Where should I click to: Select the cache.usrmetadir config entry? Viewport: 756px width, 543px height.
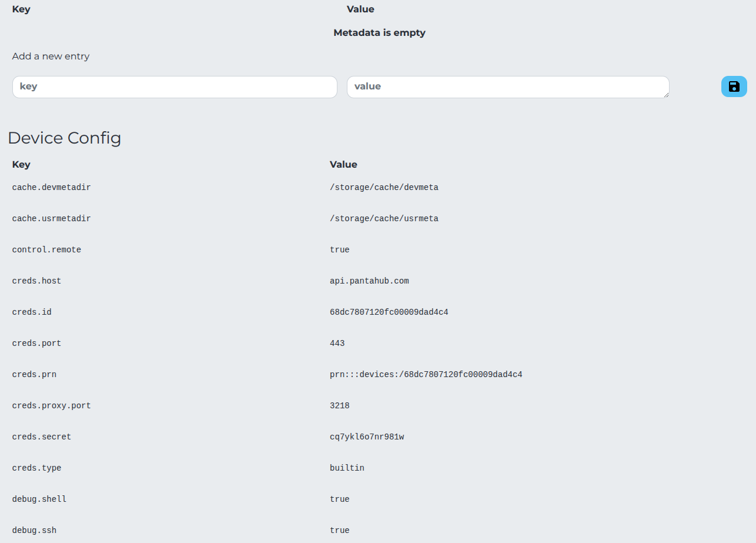(x=51, y=218)
